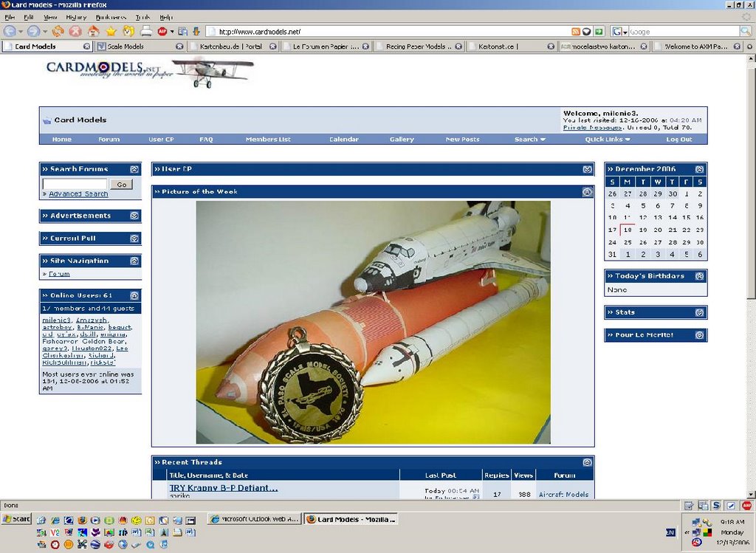Click the orange RSS feed icon
This screenshot has width=756, height=553.
[575, 32]
